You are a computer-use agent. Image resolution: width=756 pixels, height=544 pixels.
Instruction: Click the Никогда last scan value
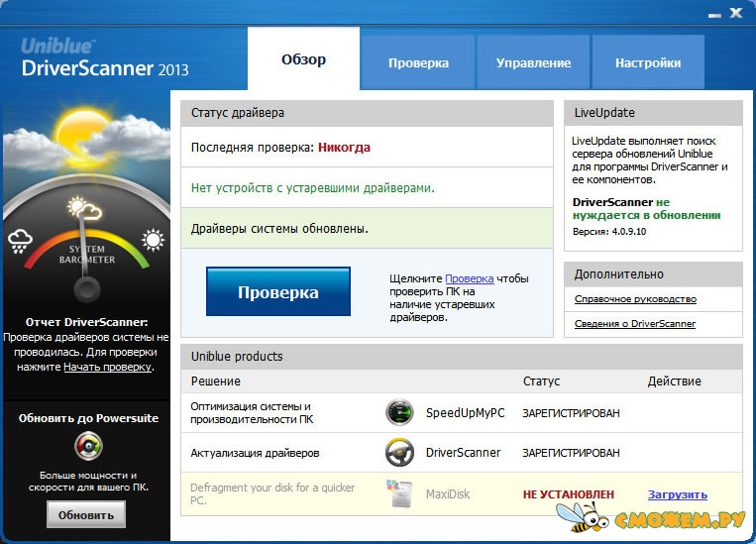[344, 148]
